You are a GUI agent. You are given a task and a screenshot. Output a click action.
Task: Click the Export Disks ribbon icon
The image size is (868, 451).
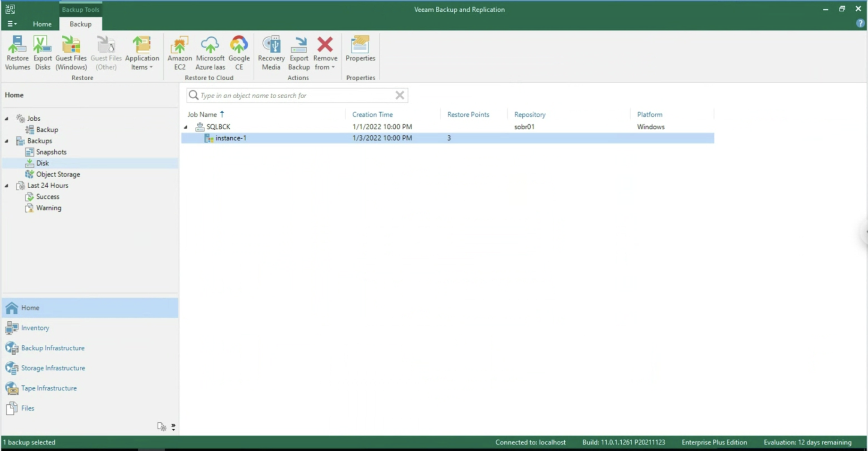(42, 53)
